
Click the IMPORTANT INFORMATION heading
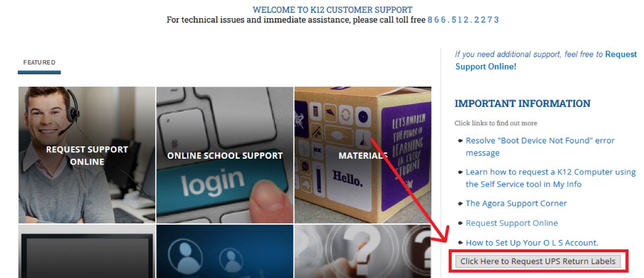coord(522,104)
